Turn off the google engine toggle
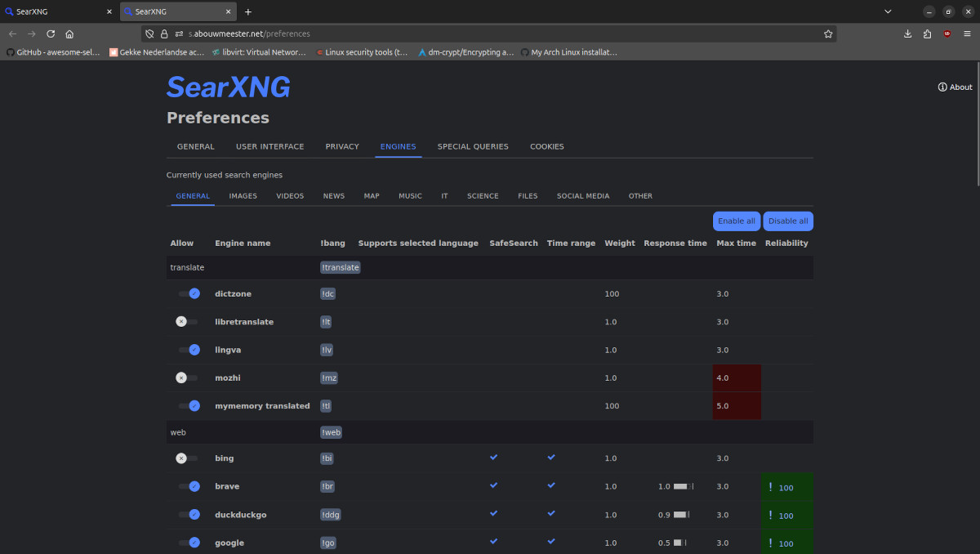 click(189, 543)
